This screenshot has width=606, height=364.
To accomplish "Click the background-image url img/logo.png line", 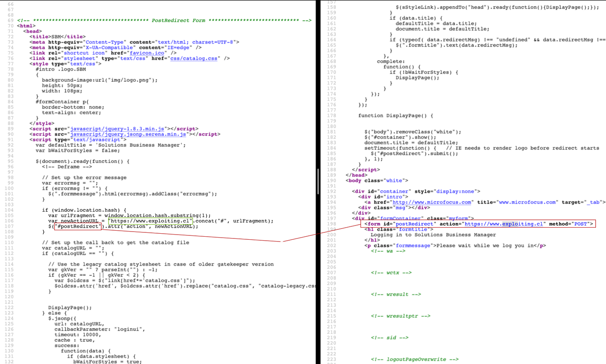I will (x=100, y=80).
